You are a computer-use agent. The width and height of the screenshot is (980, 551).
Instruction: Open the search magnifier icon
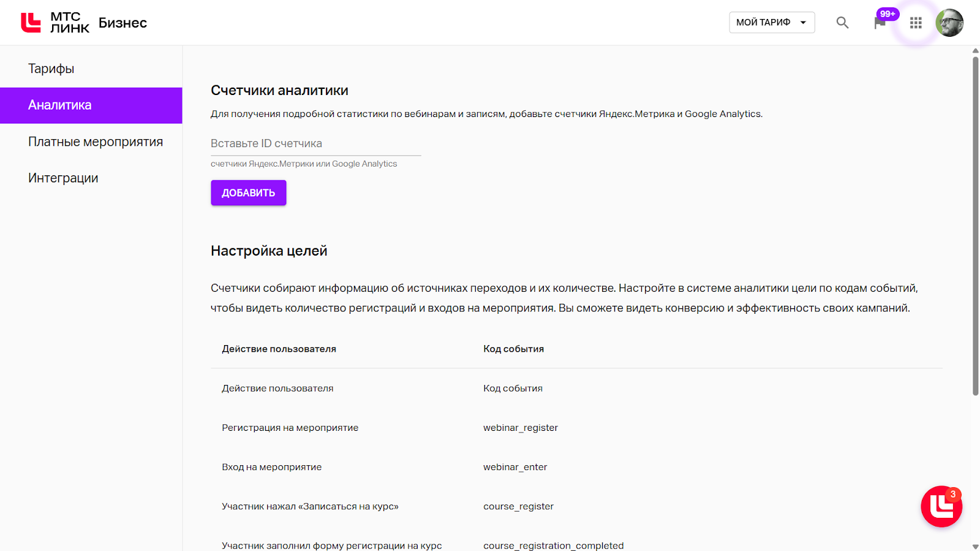[842, 23]
